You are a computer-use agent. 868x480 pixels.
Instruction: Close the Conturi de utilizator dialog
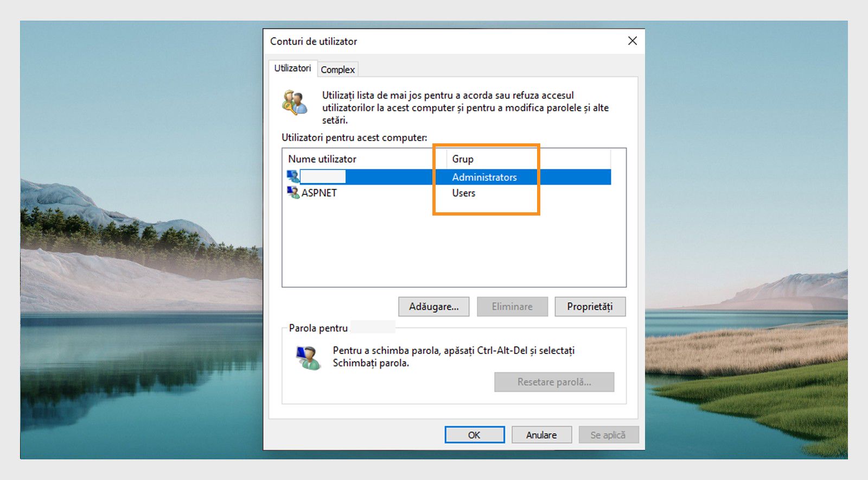[632, 41]
